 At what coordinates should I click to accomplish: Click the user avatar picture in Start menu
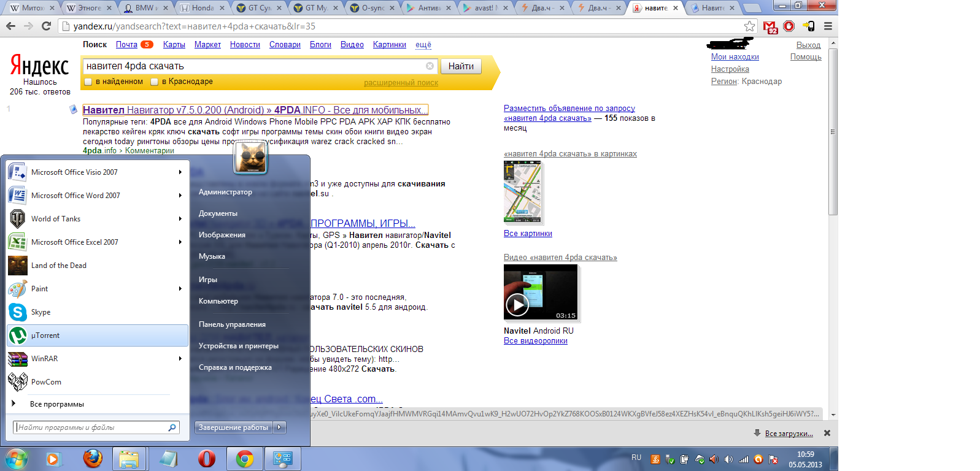point(250,158)
